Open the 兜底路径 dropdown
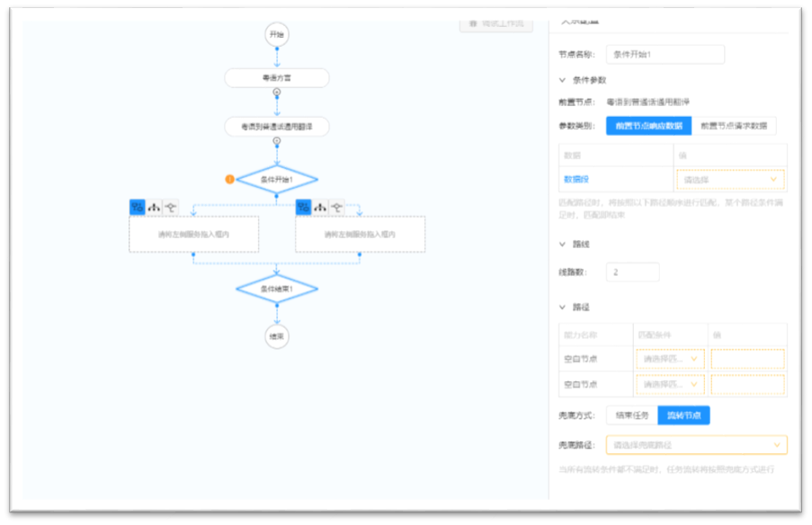This screenshot has width=812, height=525. coord(697,445)
